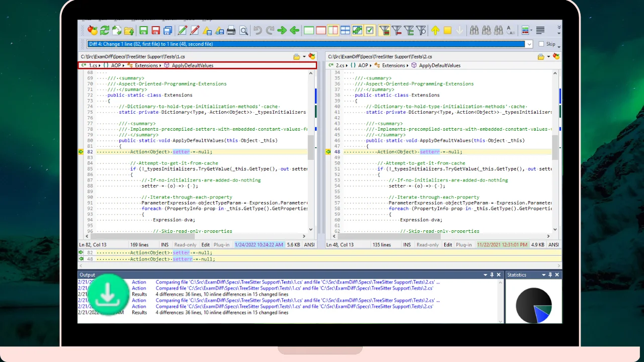Save second file with red floppy icon

pyautogui.click(x=155, y=31)
